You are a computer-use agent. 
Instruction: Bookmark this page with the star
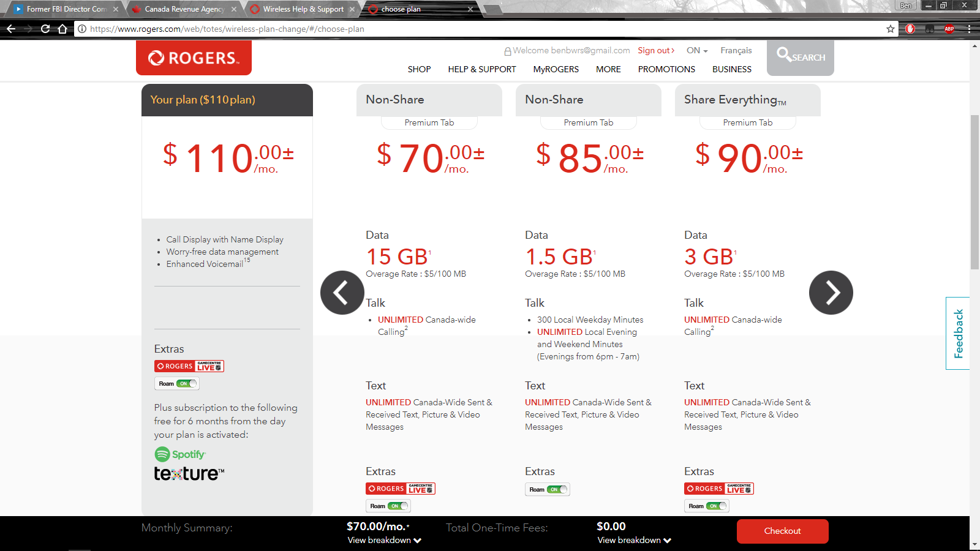coord(890,29)
